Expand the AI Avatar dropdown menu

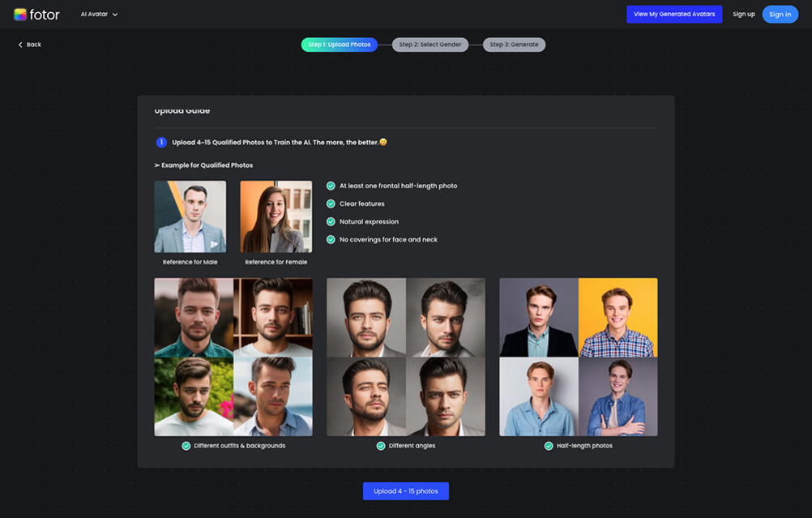click(x=99, y=15)
